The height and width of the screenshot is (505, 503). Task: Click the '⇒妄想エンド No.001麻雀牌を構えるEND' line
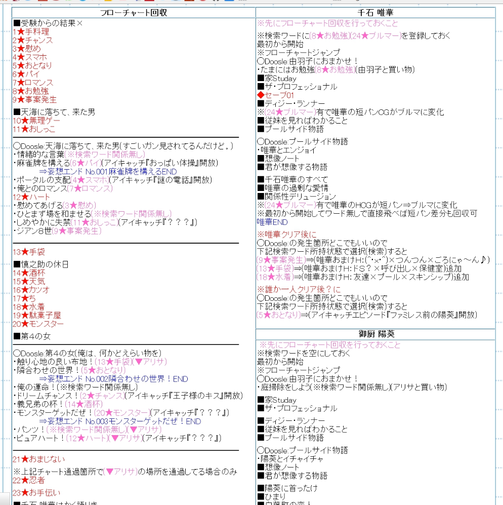pyautogui.click(x=108, y=171)
